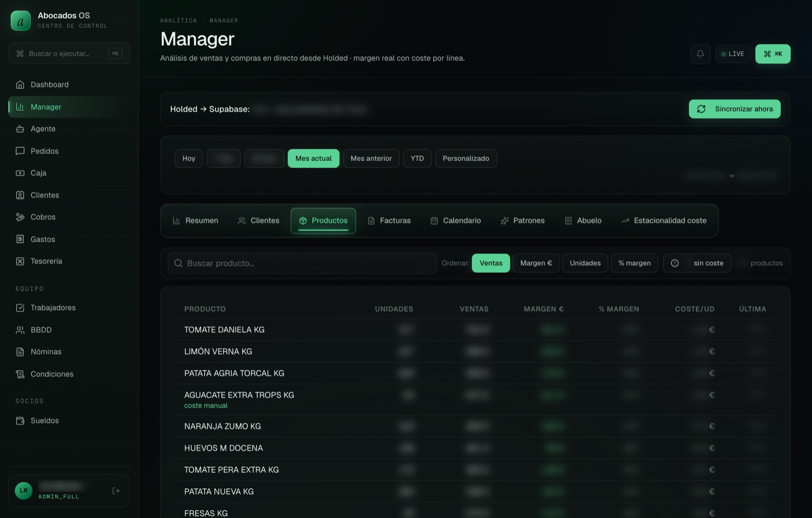Open Dashboard from the sidebar
This screenshot has width=812, height=518.
[x=69, y=85]
